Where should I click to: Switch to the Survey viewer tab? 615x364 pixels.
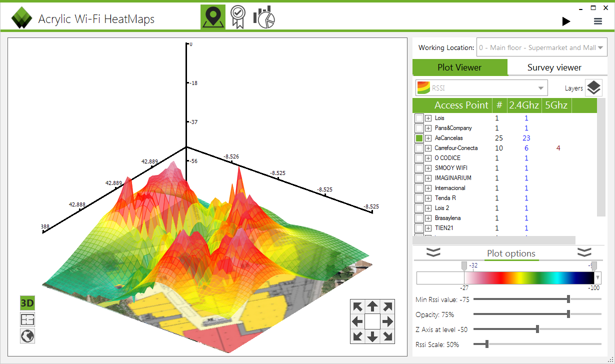click(554, 67)
